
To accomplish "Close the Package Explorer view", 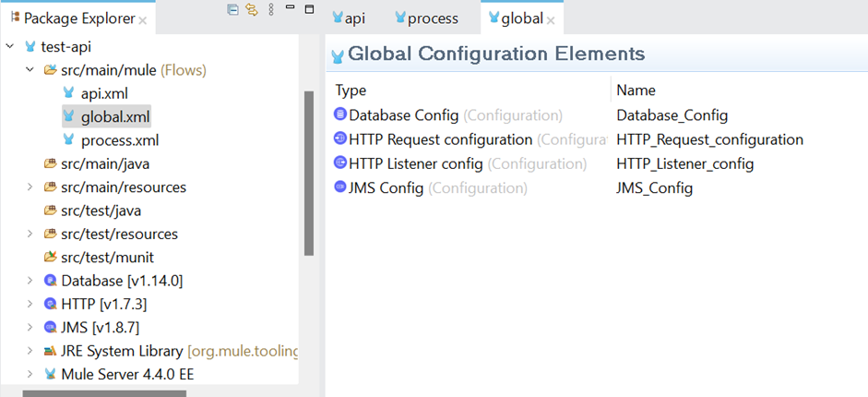I will point(142,19).
